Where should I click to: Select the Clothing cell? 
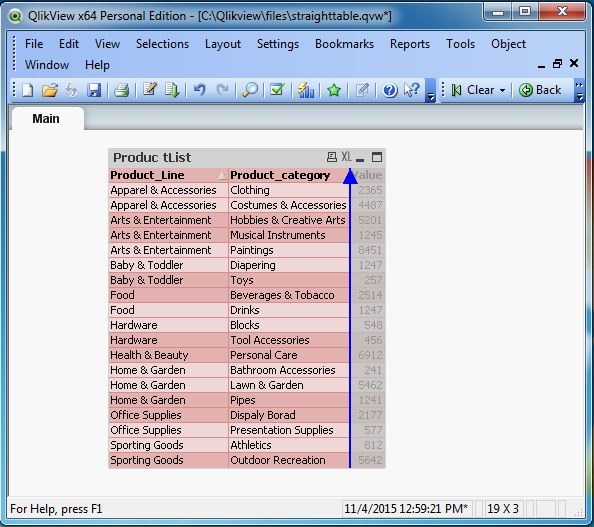click(x=289, y=190)
